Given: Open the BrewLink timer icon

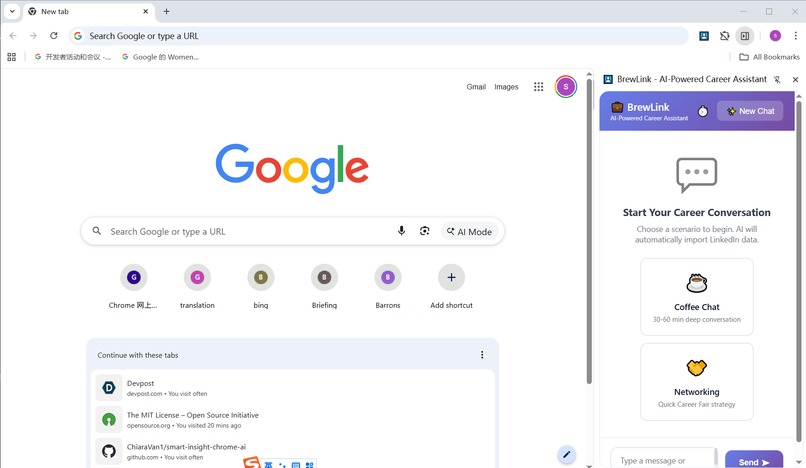Looking at the screenshot, I should pos(703,111).
